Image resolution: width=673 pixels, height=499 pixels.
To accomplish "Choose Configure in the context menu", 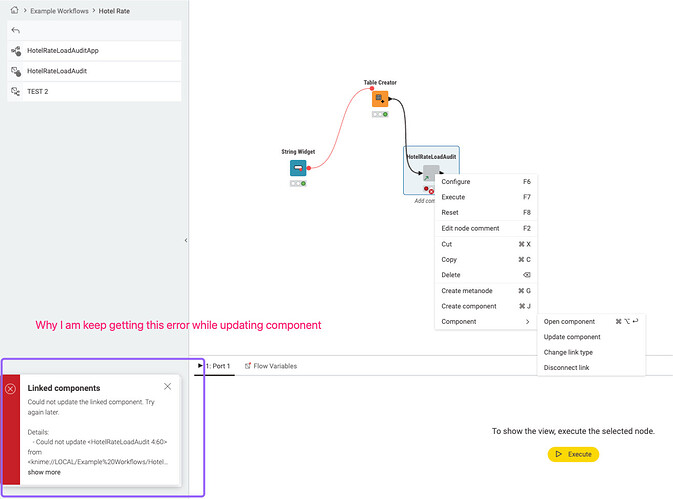I will [x=456, y=182].
